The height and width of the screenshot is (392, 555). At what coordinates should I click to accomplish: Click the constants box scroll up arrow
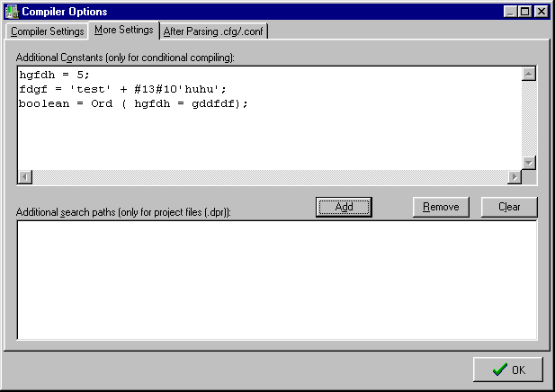tap(529, 74)
